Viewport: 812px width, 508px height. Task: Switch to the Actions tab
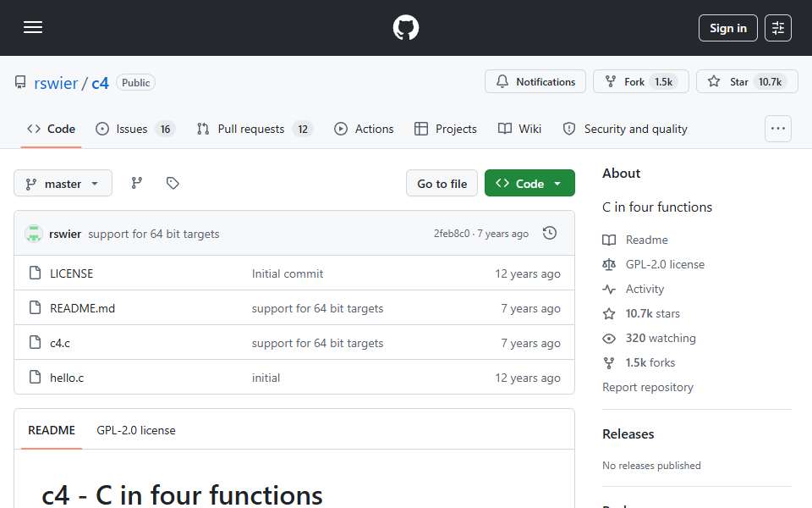364,129
